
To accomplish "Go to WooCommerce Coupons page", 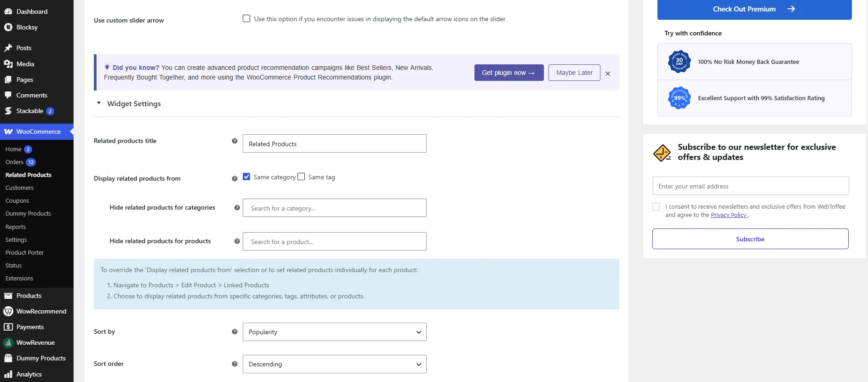I will (17, 200).
